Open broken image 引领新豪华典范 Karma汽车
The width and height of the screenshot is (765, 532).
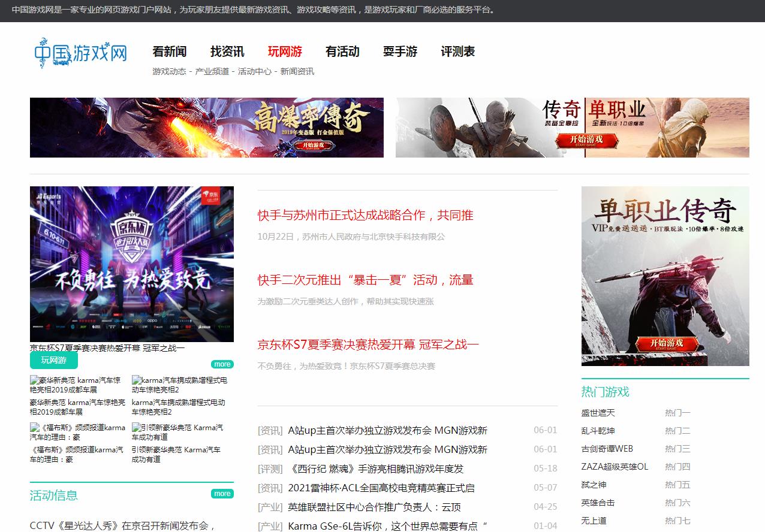tap(180, 433)
